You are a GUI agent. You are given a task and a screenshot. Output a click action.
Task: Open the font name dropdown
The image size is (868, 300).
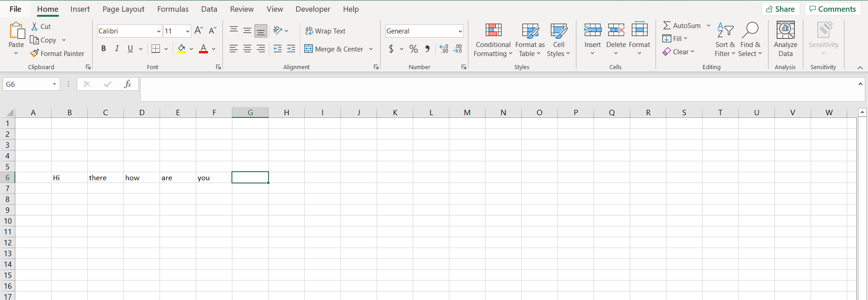point(159,31)
